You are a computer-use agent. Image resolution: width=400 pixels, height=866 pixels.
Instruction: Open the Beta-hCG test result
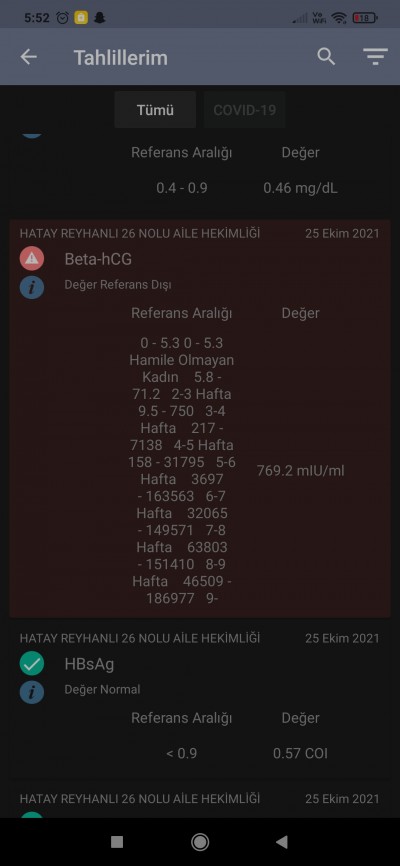point(200,418)
